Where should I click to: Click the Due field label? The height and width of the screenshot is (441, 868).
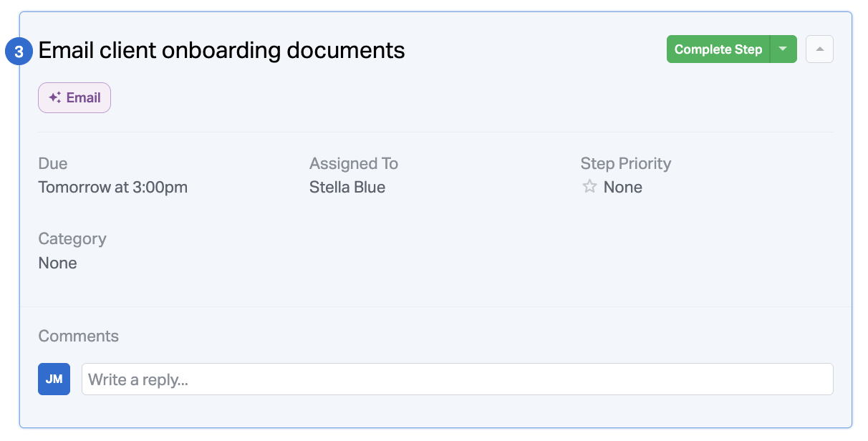[x=52, y=163]
